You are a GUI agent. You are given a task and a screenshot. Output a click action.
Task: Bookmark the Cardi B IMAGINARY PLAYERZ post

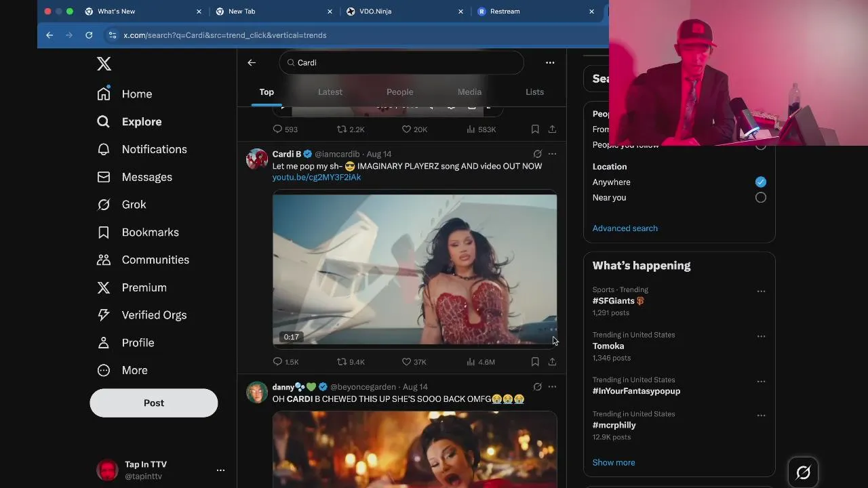click(535, 362)
